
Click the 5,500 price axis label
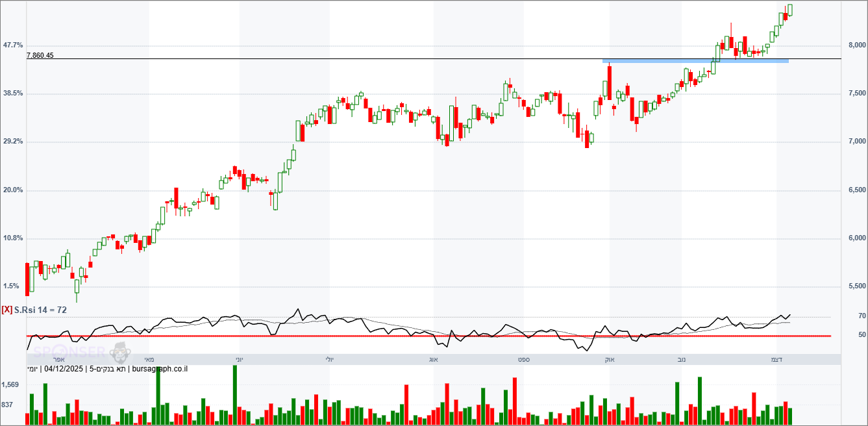857,286
